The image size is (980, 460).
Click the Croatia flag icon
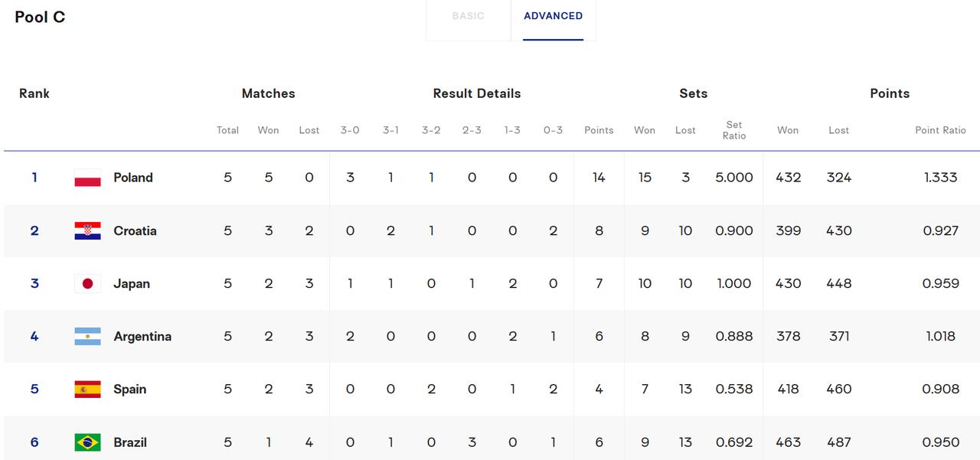[x=87, y=230]
